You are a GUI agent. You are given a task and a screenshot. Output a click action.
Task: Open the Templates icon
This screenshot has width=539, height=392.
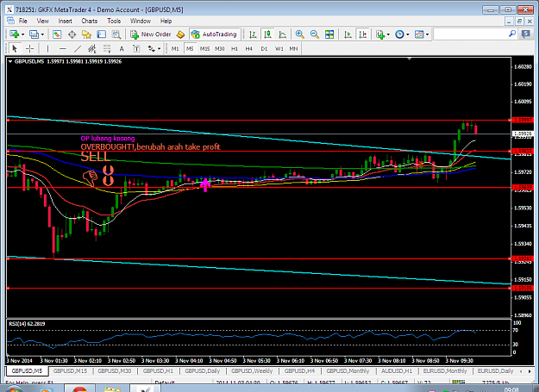point(419,34)
